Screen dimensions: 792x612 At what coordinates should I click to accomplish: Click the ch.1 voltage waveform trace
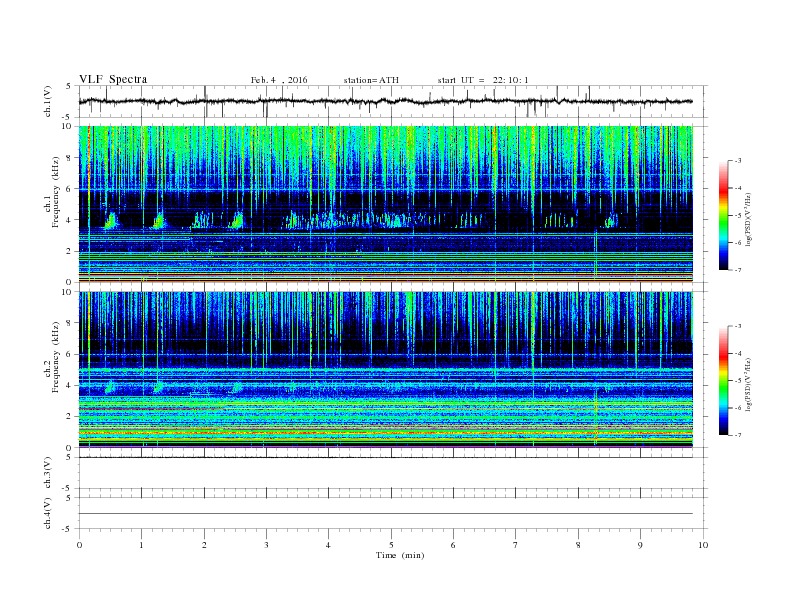coord(386,101)
